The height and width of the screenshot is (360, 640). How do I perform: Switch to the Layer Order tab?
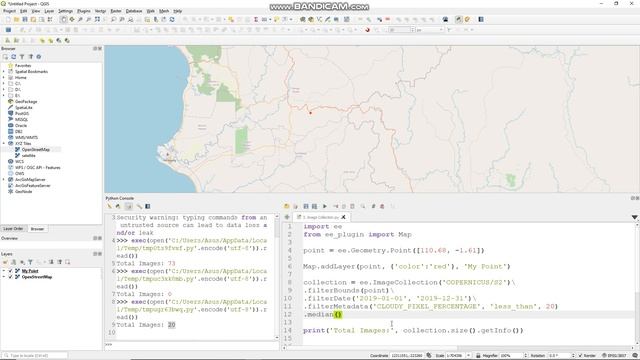click(13, 229)
